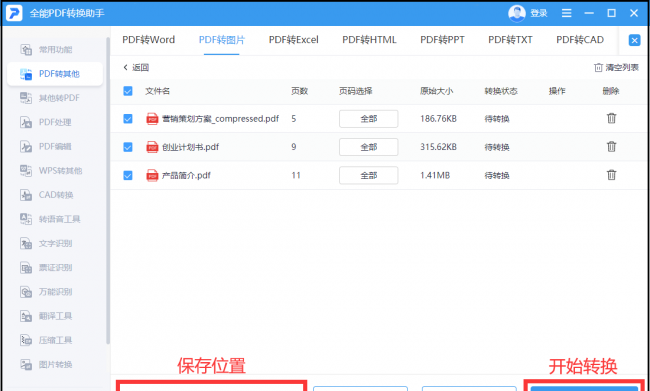Select 票证识别 in the sidebar

click(46, 267)
